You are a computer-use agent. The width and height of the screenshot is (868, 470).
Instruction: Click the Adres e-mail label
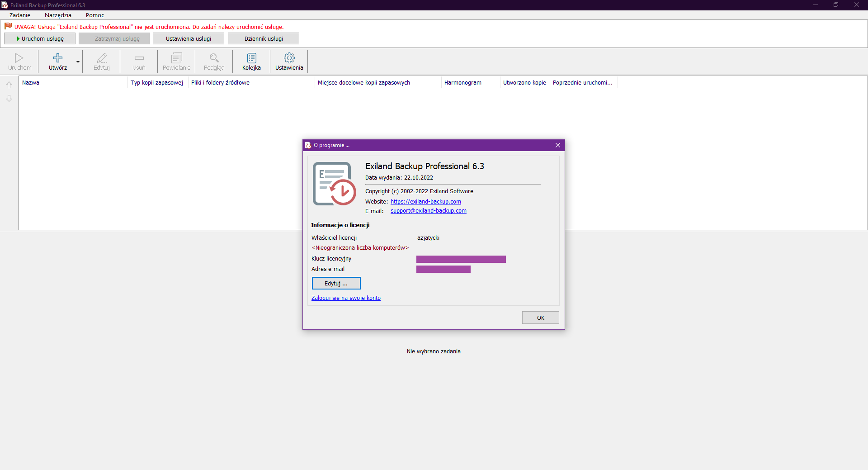click(328, 269)
